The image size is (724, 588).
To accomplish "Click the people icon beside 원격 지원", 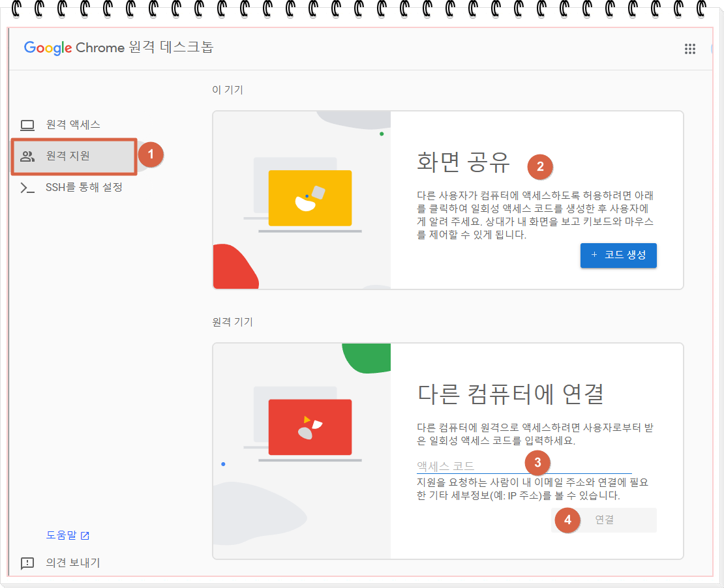I will 27,156.
